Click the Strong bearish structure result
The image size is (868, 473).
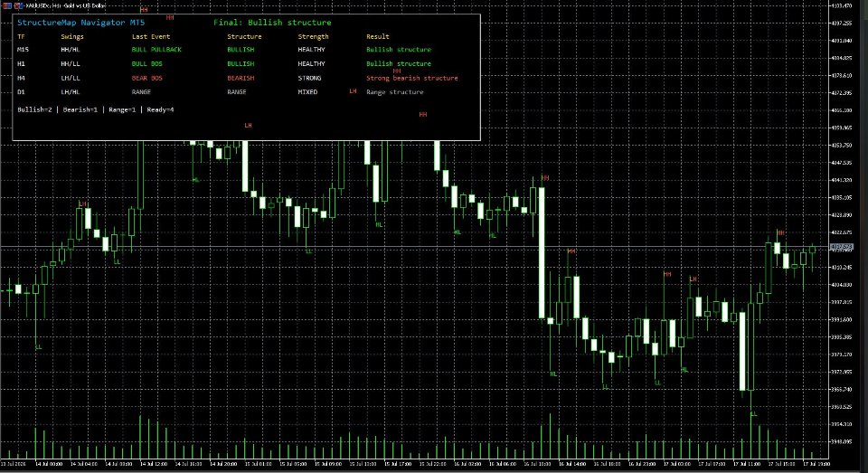412,78
